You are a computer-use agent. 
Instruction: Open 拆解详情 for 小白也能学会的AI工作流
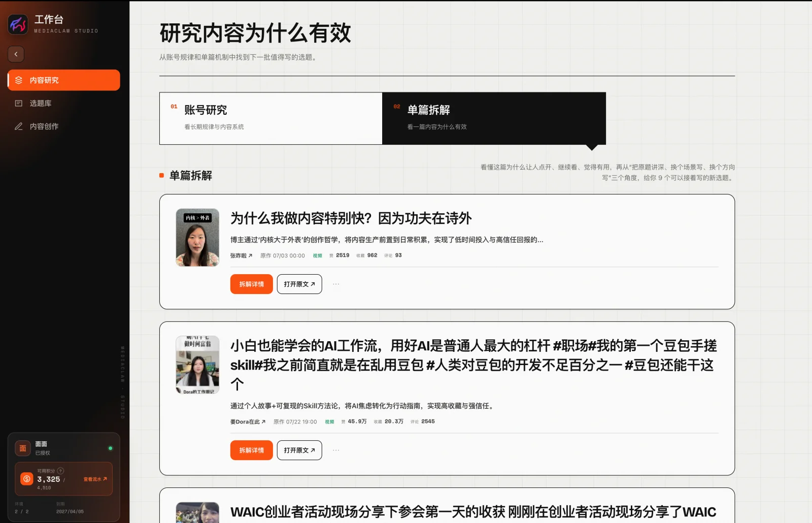coord(252,450)
